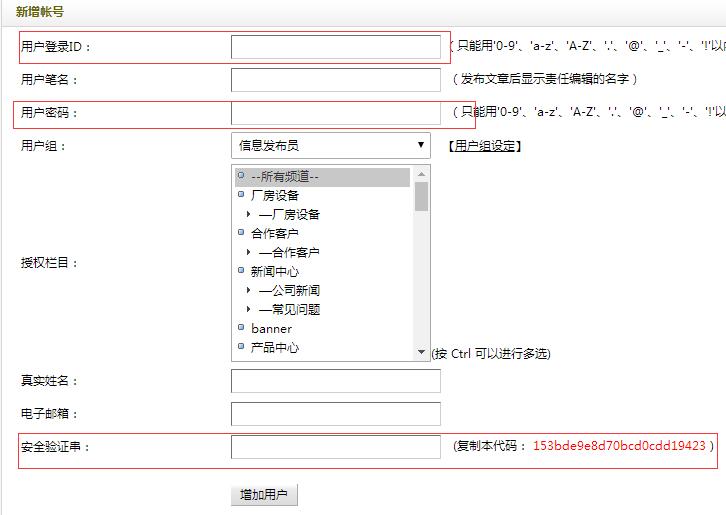Click the 新增帐号 heading
This screenshot has width=726, height=515.
click(x=39, y=12)
